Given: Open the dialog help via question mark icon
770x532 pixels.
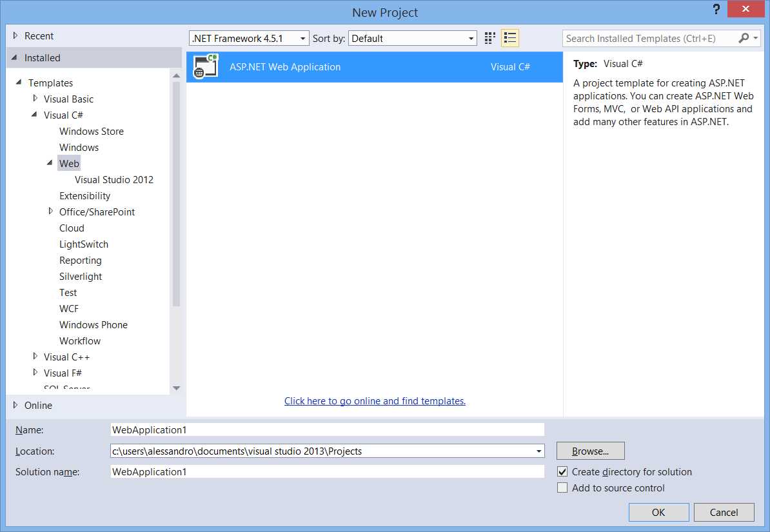Looking at the screenshot, I should (x=716, y=10).
